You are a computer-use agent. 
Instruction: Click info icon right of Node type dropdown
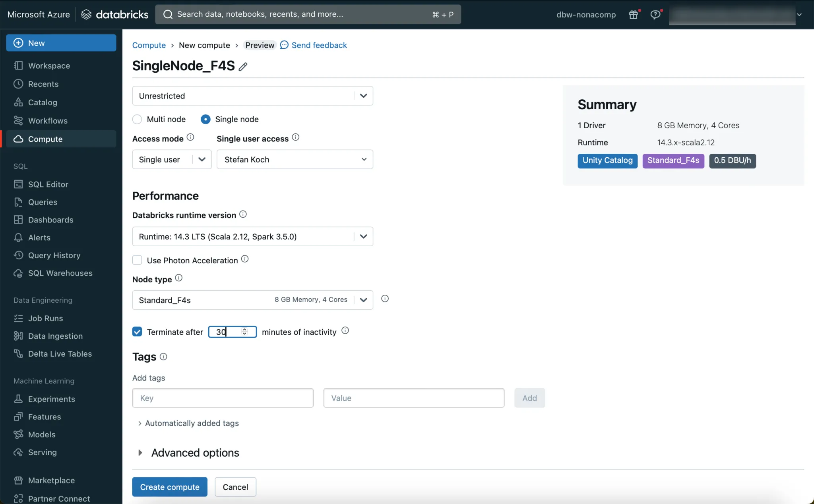click(385, 299)
